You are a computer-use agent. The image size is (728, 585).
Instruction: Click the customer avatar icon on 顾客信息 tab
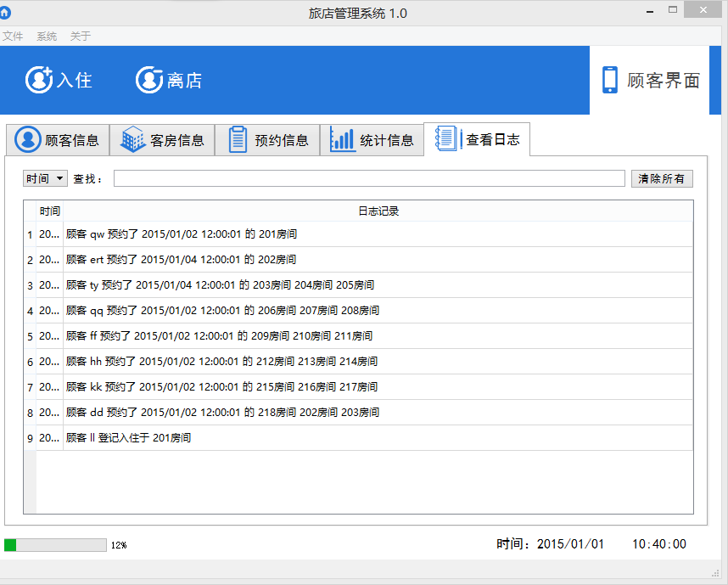(x=28, y=139)
